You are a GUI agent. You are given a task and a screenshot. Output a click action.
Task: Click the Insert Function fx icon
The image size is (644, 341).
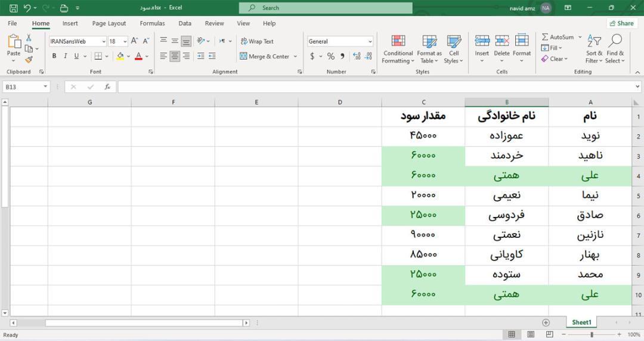(x=107, y=86)
